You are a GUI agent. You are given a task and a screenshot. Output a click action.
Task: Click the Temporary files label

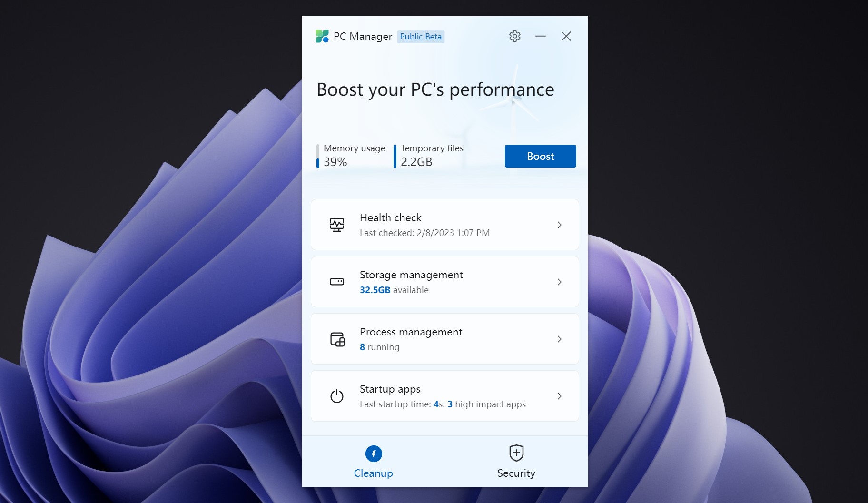(432, 148)
